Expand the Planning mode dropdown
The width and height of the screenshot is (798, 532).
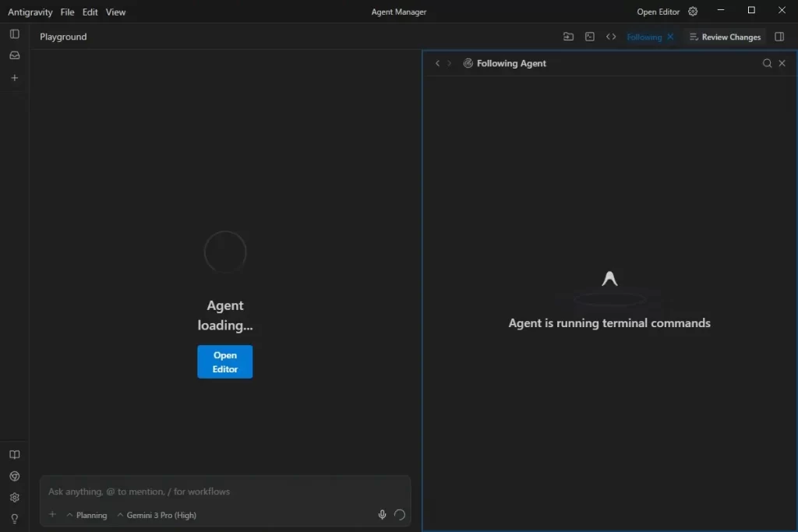tap(87, 515)
